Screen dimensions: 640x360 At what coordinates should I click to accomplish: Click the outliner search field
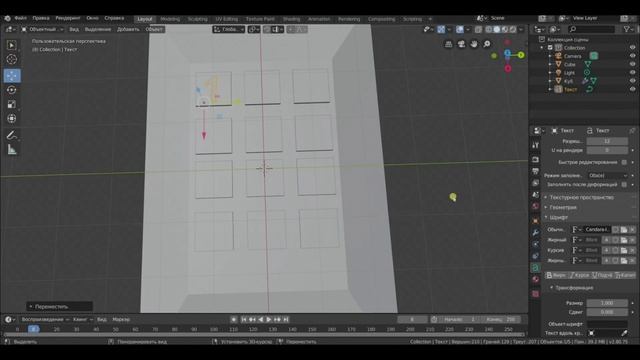591,29
